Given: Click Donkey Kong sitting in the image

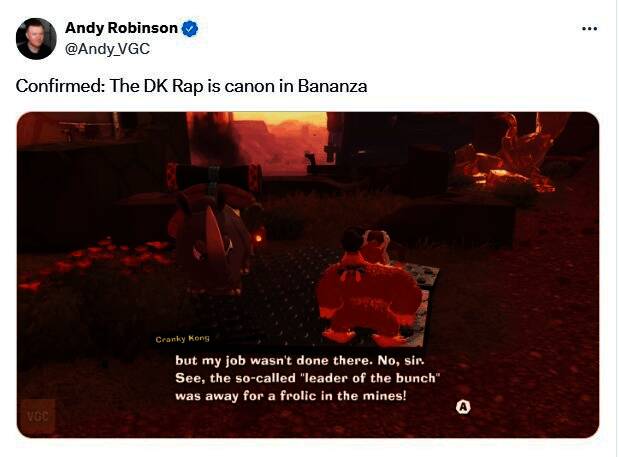Looking at the screenshot, I should (x=368, y=288).
